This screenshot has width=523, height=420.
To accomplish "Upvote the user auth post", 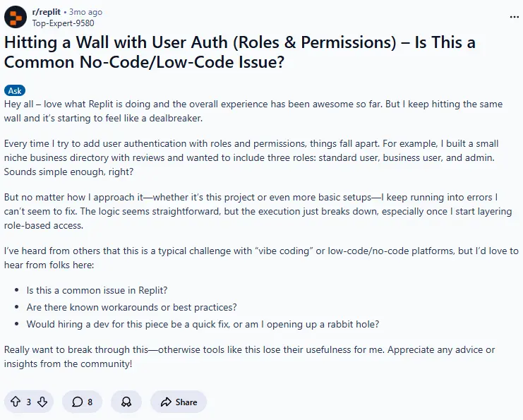I will 16,402.
